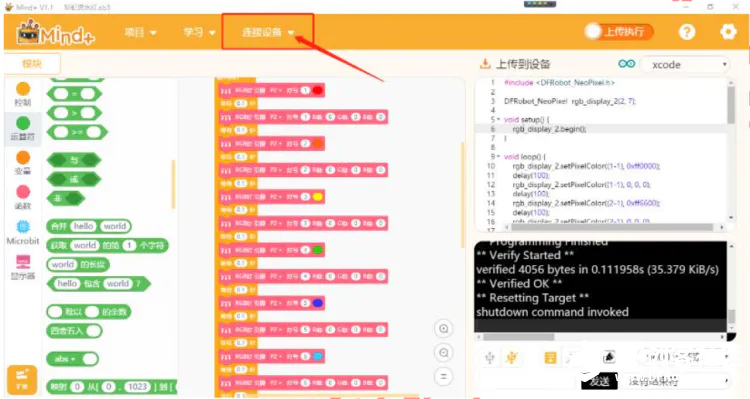This screenshot has height=399, width=750.
Task: Select the greater-or-equal >= block
Action: click(77, 133)
